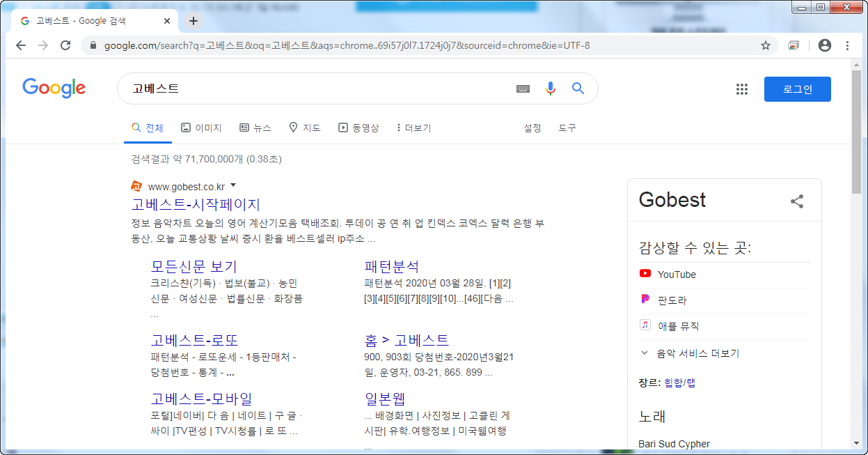Open the 모든신문 보기 sitelink

[x=194, y=266]
